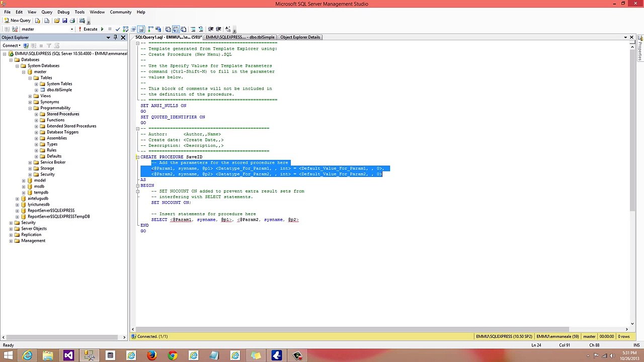Click the Object Explorer horizontal scrollbar
The height and width of the screenshot is (362, 644).
pyautogui.click(x=63, y=337)
